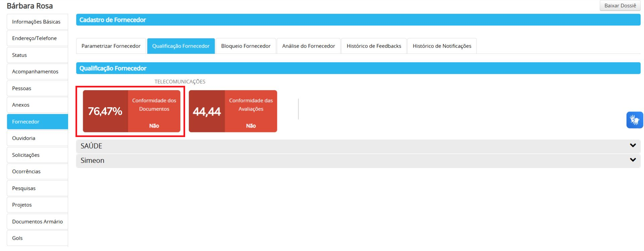The image size is (644, 251).
Task: Click the Conformidade das Avaliações 44,44 card
Action: click(x=233, y=111)
